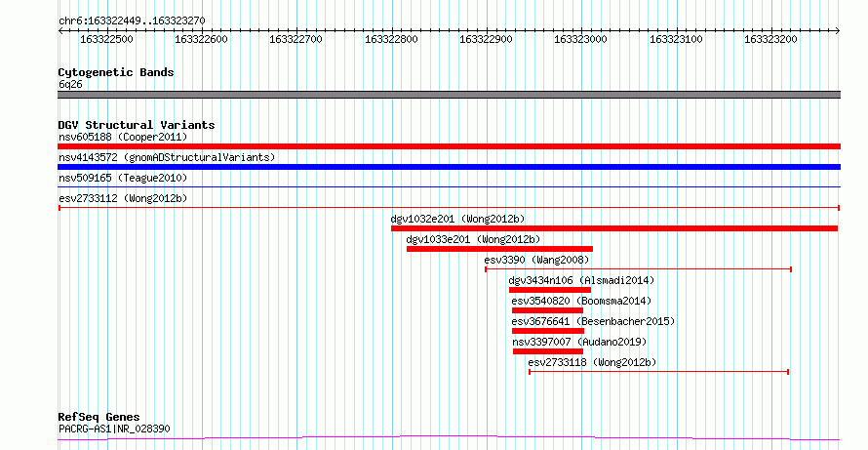Click the PACRG-AS1|NR_028390 gene label

click(x=114, y=429)
